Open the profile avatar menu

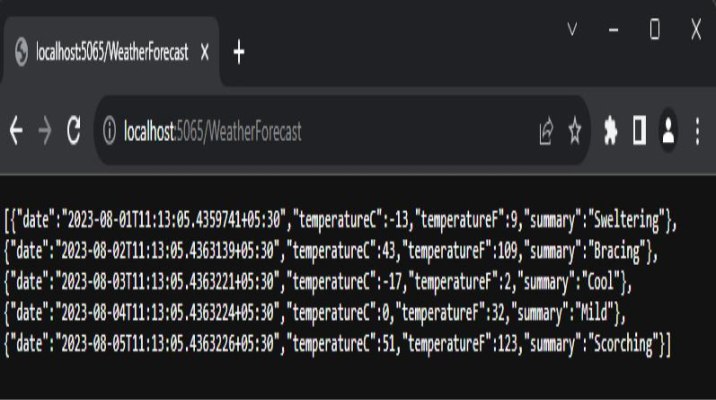668,131
